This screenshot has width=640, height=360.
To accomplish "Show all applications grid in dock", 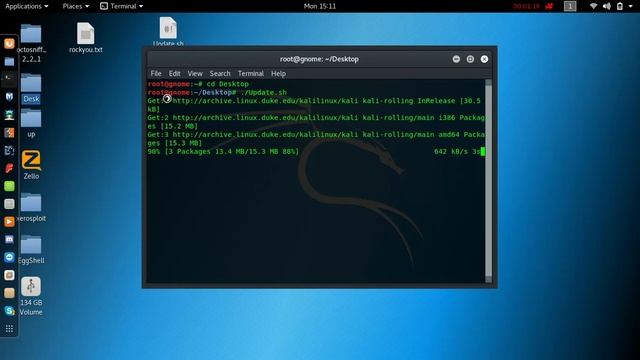I will coord(9,329).
